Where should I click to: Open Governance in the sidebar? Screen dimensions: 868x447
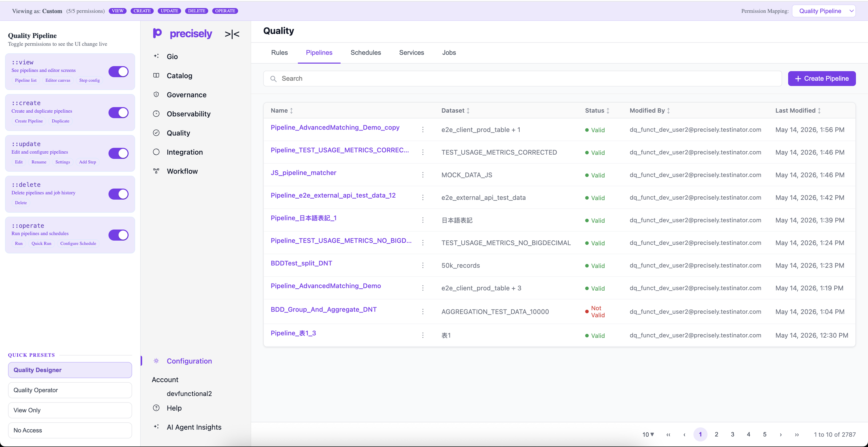tap(186, 95)
